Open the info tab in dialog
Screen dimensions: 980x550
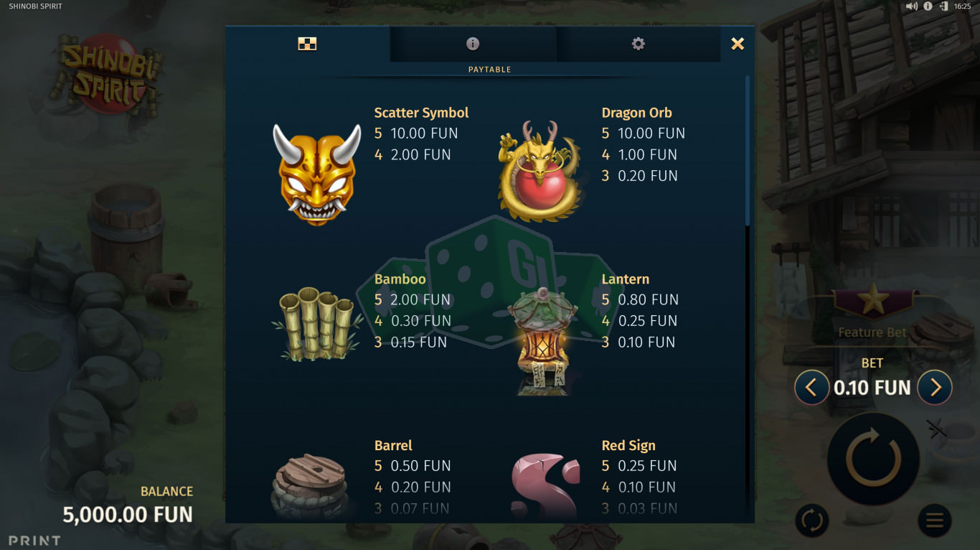(x=472, y=44)
